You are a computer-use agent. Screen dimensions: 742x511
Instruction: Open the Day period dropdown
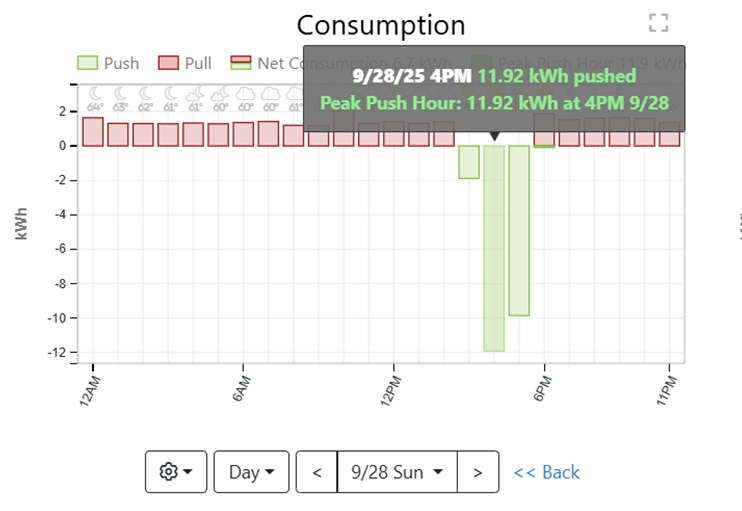pos(251,472)
